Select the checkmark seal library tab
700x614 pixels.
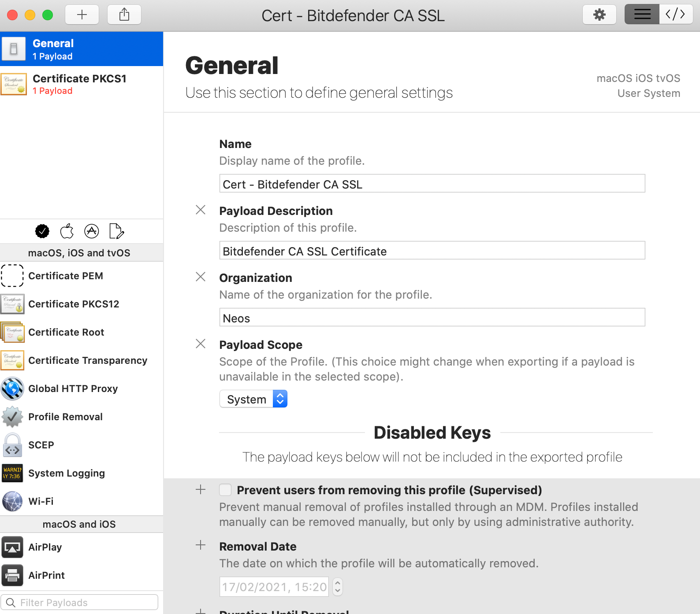point(42,231)
